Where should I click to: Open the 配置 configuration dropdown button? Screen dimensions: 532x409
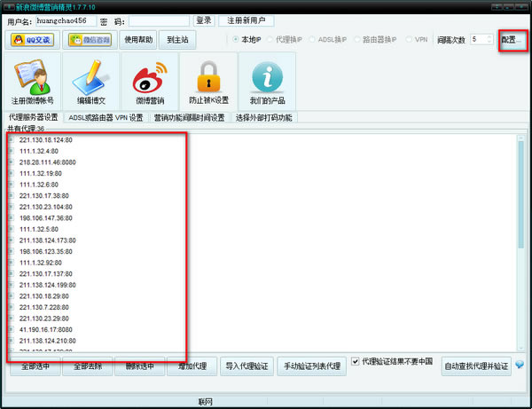click(512, 40)
